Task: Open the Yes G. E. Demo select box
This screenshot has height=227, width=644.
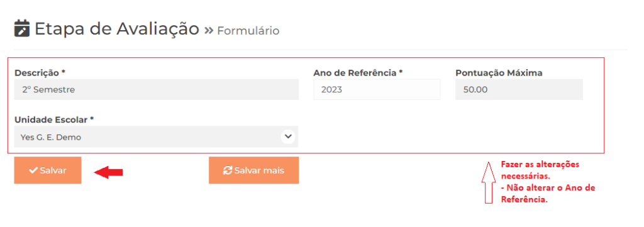Action: [x=156, y=136]
